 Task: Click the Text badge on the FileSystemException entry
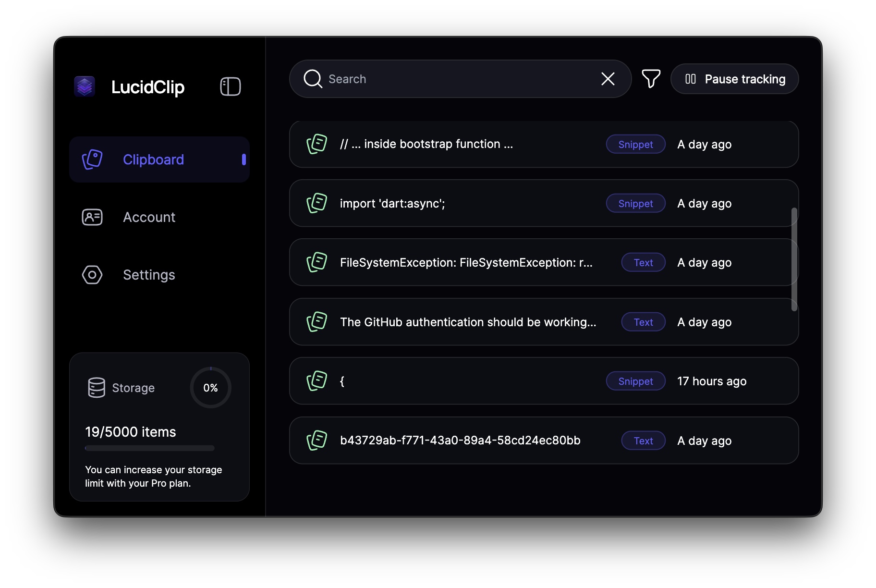[x=643, y=262]
